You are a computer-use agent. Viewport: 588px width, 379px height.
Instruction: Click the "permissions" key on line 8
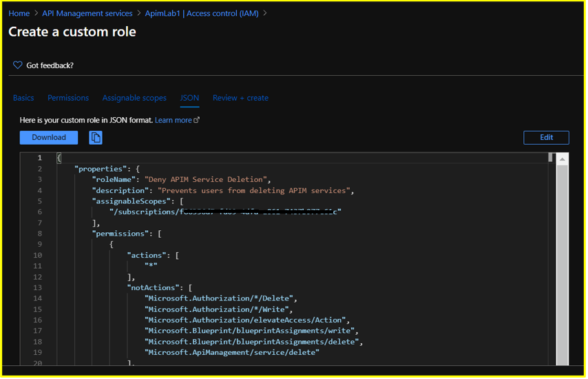[x=120, y=234]
